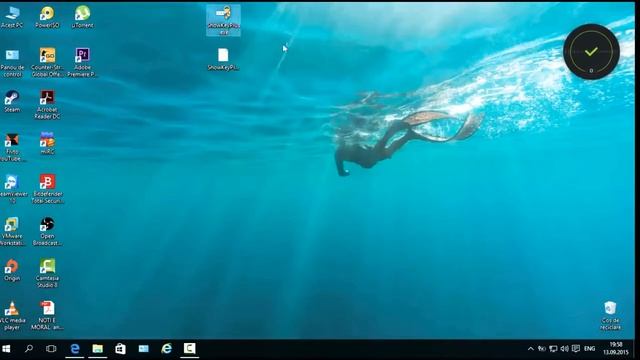The height and width of the screenshot is (360, 640).
Task: Select the TeamViewer 10 shortcut
Action: pyautogui.click(x=12, y=189)
